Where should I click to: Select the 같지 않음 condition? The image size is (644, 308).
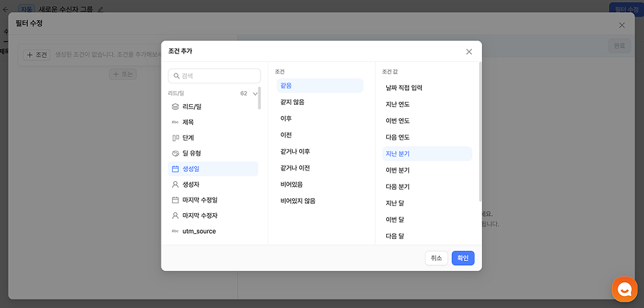[320, 102]
